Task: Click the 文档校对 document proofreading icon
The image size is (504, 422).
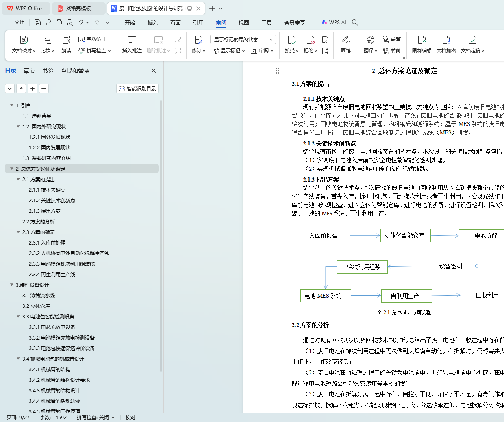Action: tap(24, 40)
